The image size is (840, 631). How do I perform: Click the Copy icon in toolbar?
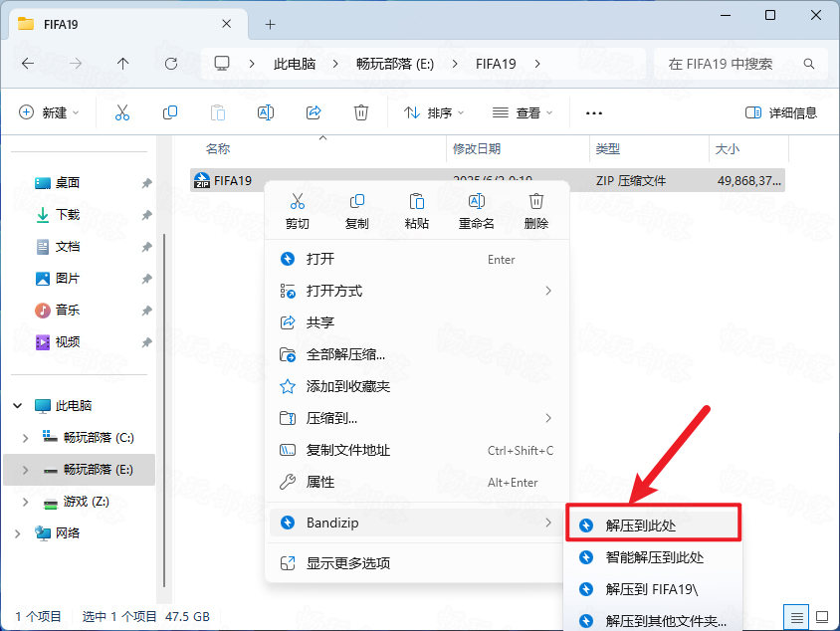click(170, 112)
